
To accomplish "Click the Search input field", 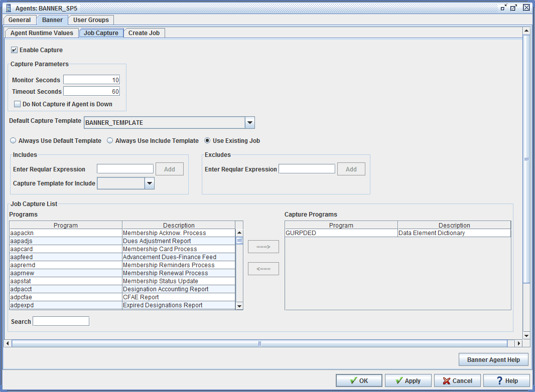I will pyautogui.click(x=61, y=321).
